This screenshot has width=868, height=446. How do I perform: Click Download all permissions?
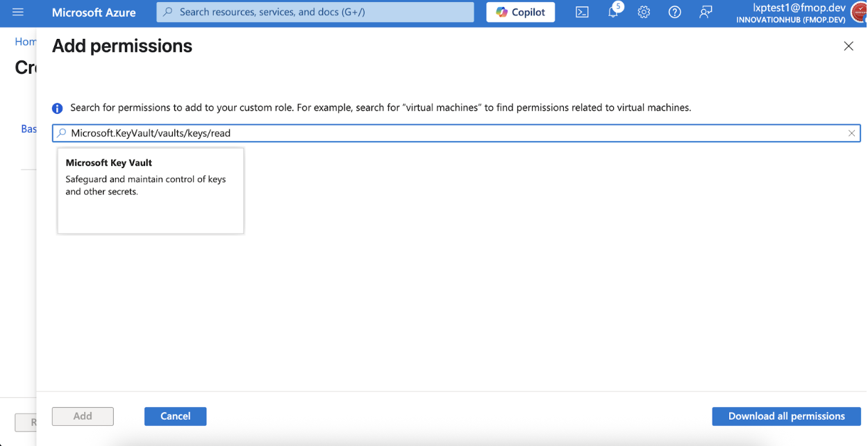786,416
